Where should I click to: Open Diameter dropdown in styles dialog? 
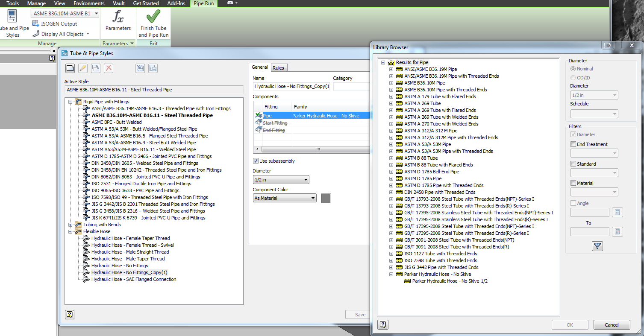click(281, 180)
